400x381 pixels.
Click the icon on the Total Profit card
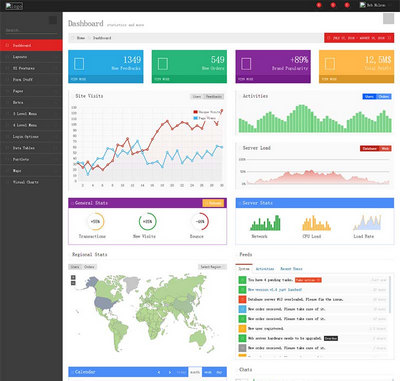coord(330,63)
